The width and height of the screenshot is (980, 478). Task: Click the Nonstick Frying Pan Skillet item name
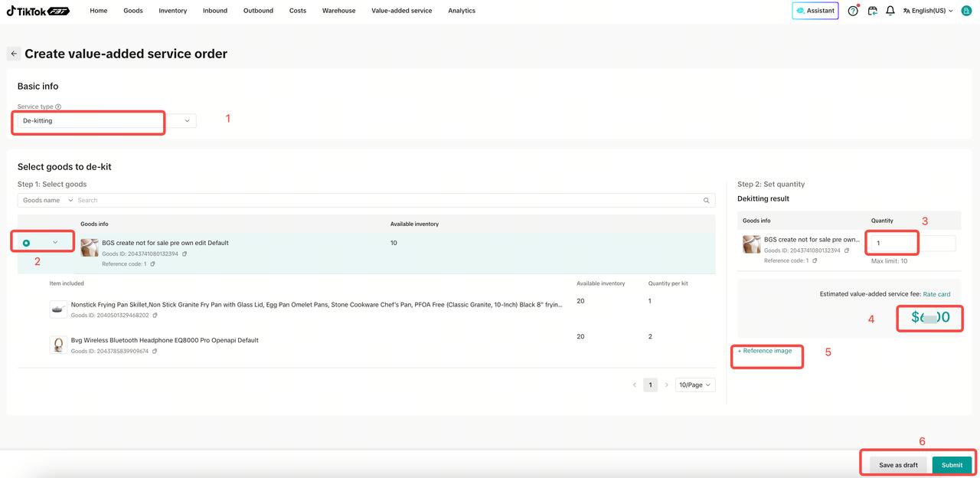tap(317, 304)
